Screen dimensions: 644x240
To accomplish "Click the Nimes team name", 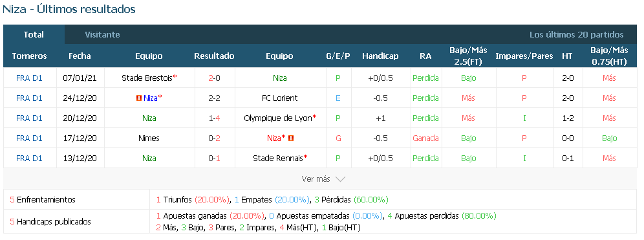I will pyautogui.click(x=149, y=138).
